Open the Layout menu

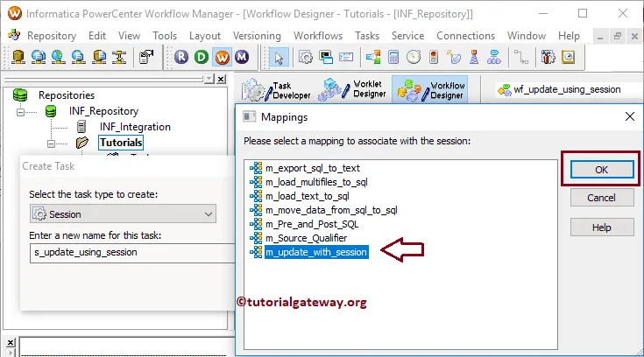204,36
